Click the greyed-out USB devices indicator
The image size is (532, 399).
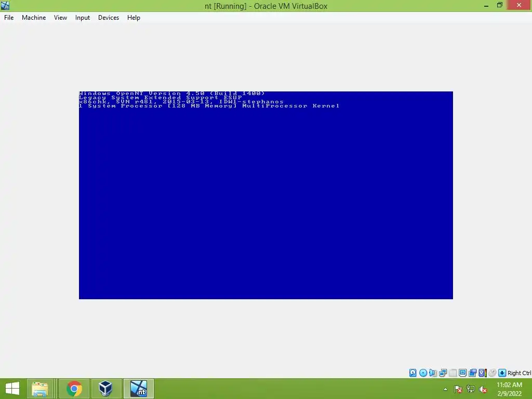tap(453, 373)
